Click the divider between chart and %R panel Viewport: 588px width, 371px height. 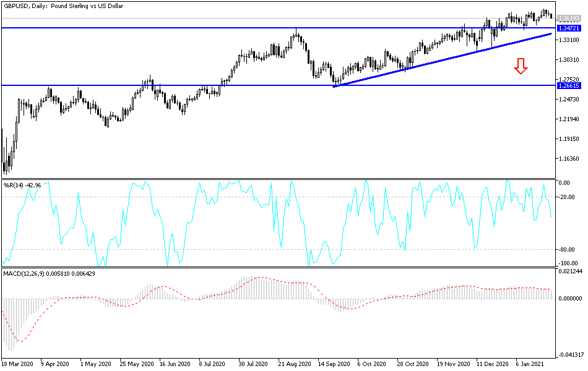point(279,177)
